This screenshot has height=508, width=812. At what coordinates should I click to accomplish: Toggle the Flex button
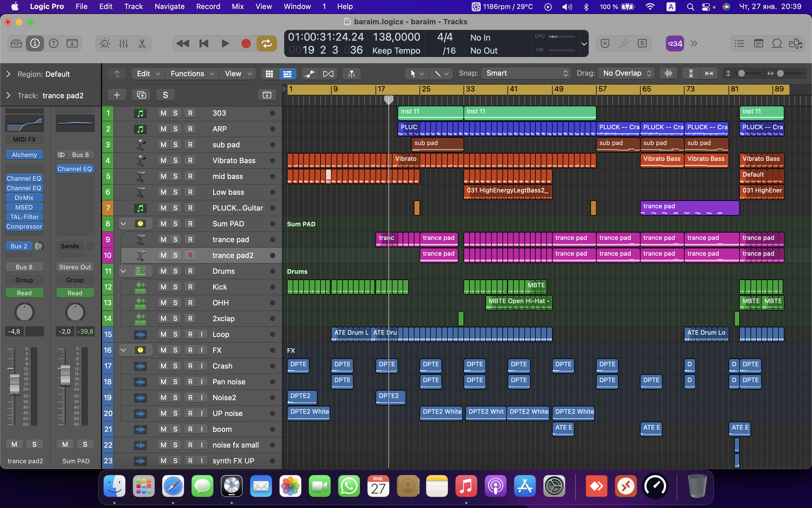tap(328, 74)
